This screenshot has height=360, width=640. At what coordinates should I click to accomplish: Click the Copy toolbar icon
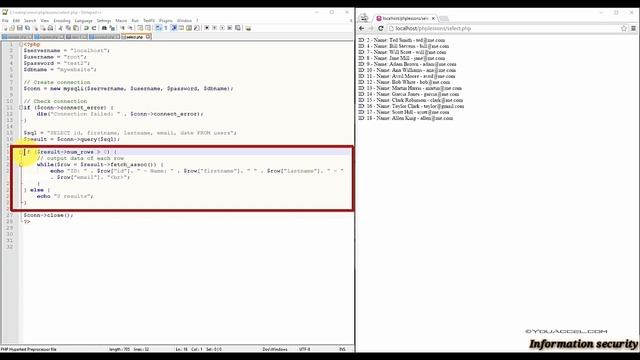click(68, 28)
